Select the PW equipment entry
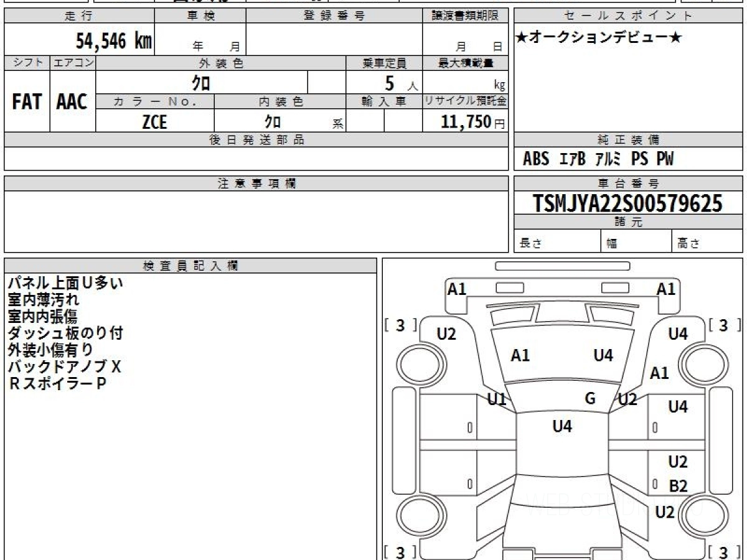747x560 pixels. (665, 159)
